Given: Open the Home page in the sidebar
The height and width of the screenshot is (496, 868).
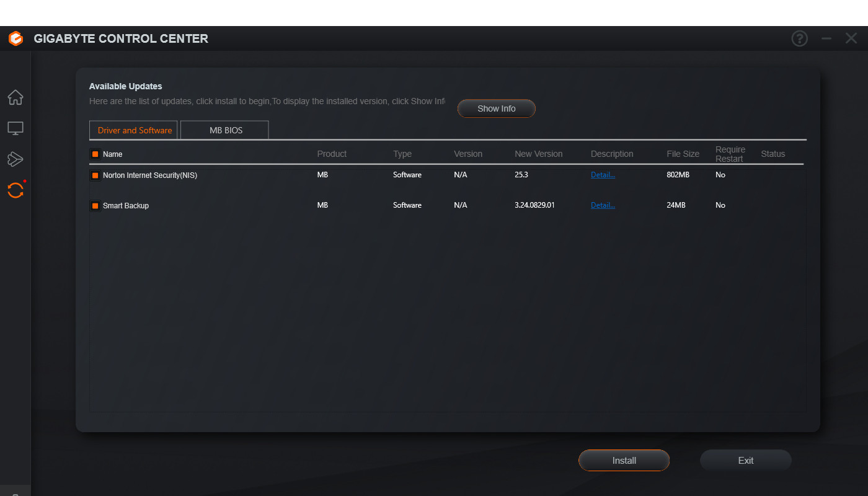Looking at the screenshot, I should pyautogui.click(x=15, y=97).
